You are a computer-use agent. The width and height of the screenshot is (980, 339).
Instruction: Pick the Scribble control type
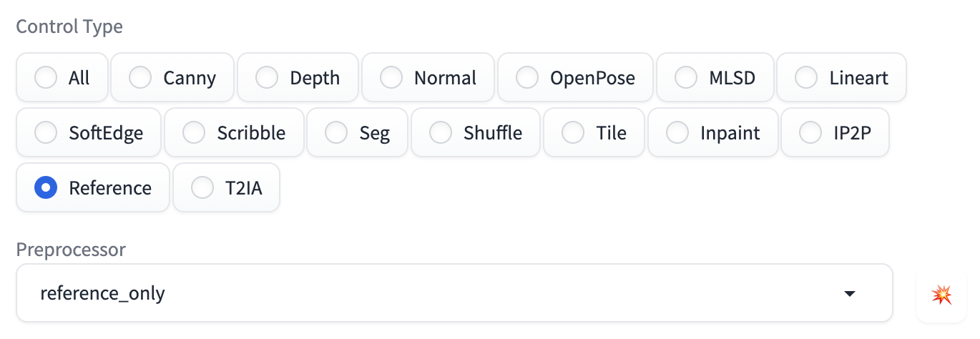(194, 132)
